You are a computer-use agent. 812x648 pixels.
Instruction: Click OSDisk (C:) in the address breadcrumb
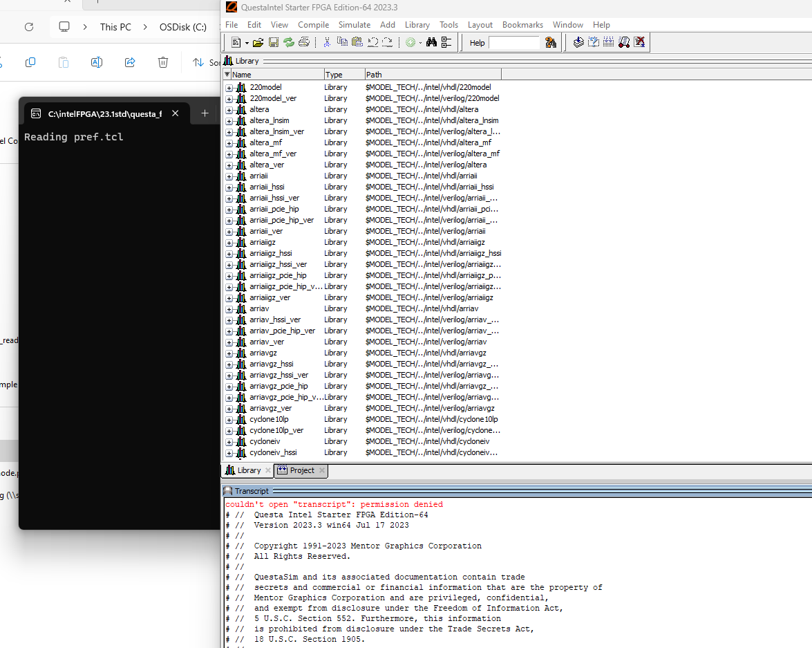point(184,27)
